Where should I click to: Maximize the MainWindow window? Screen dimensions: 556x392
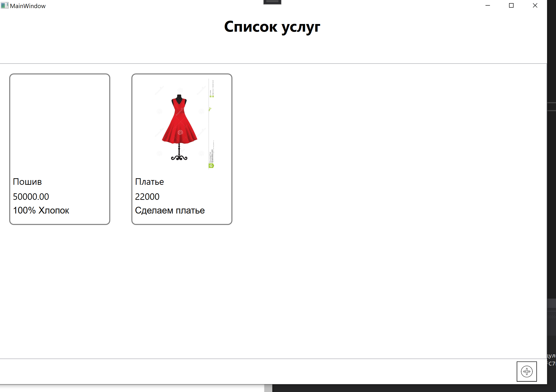click(511, 5)
